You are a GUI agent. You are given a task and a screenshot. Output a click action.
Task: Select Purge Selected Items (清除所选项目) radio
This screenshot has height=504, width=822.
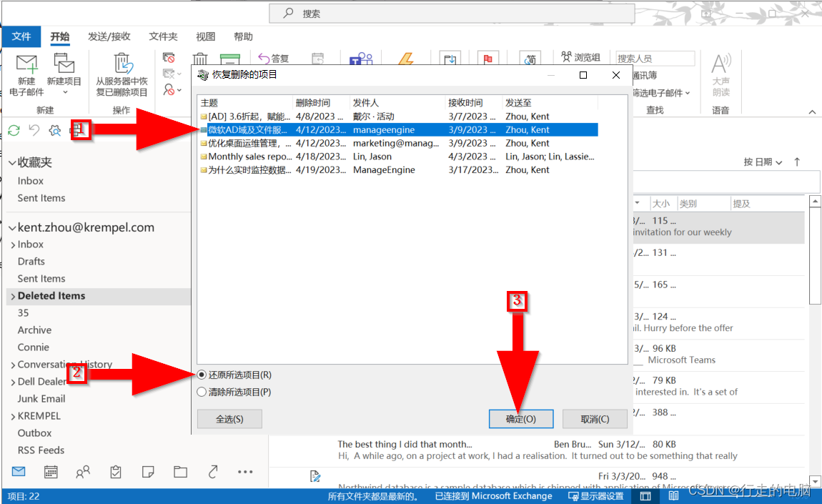pos(202,392)
